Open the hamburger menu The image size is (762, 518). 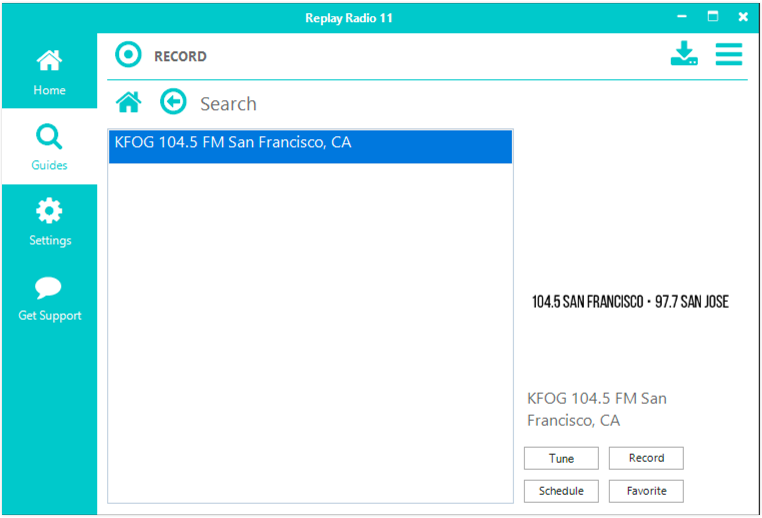point(728,54)
